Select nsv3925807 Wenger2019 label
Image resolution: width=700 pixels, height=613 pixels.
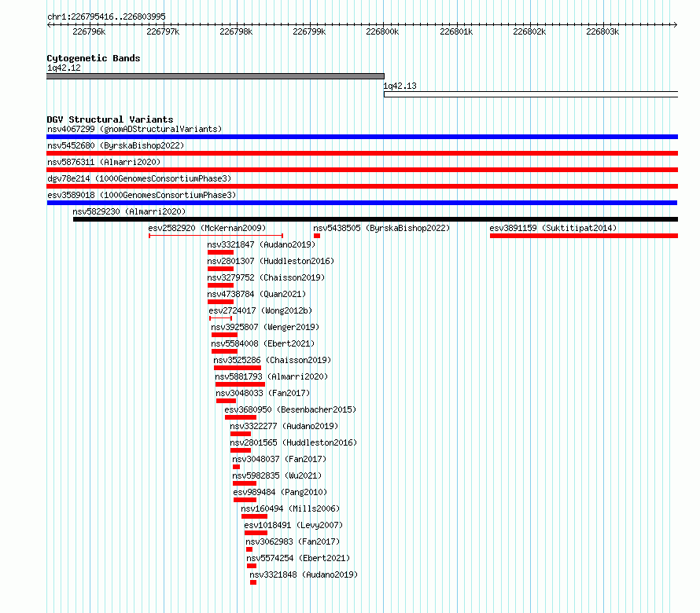265,327
